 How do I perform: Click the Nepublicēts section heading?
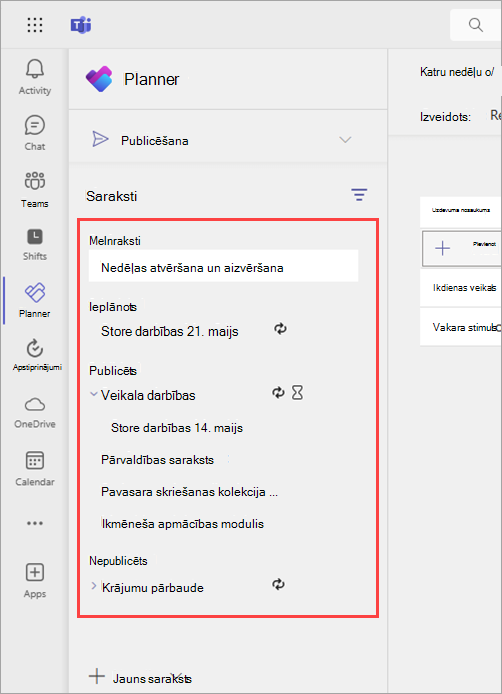click(118, 561)
